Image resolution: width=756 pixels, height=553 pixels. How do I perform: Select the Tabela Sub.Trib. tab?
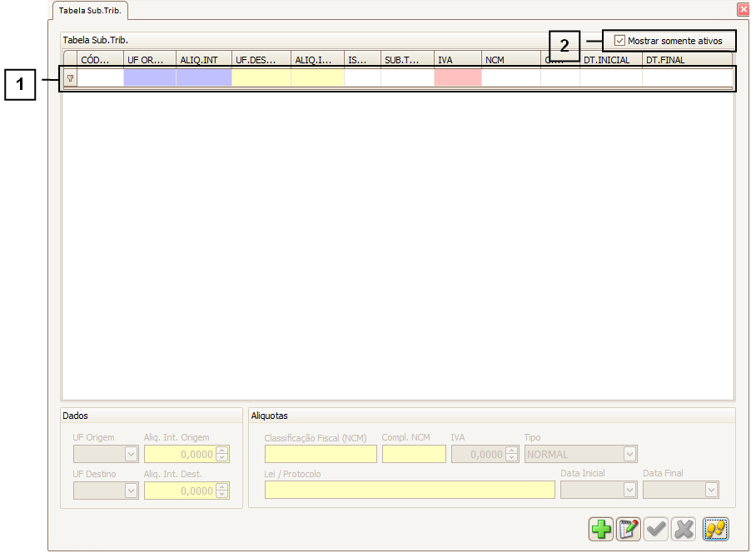90,11
